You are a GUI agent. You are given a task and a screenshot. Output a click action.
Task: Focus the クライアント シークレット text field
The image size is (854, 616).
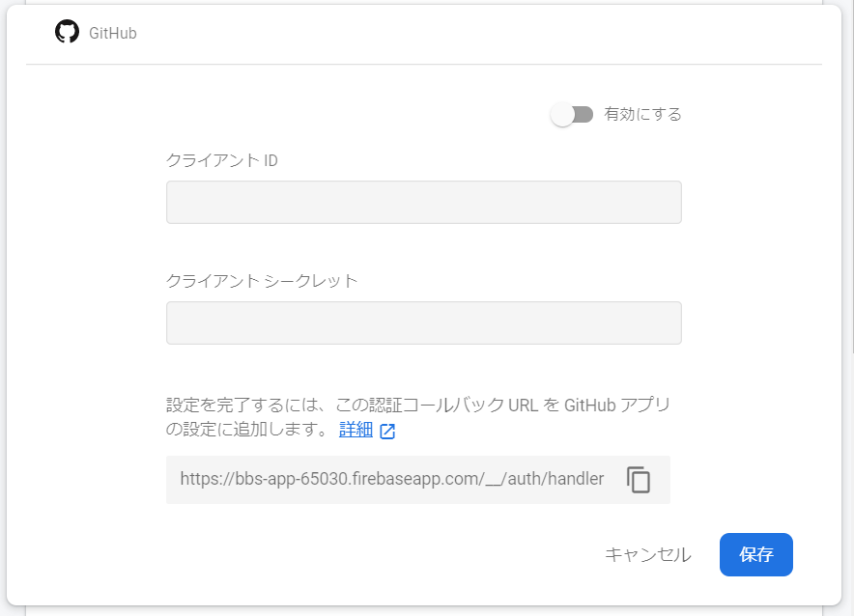423,323
